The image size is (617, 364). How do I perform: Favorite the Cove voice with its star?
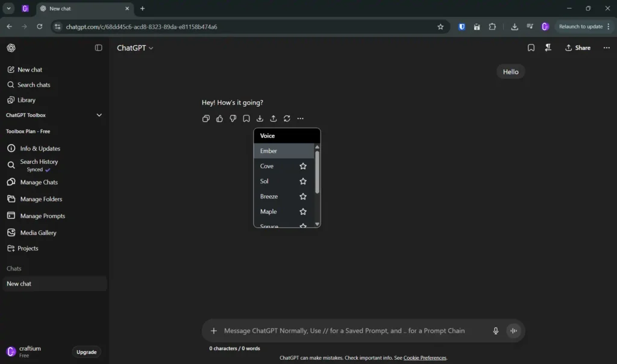coord(303,166)
